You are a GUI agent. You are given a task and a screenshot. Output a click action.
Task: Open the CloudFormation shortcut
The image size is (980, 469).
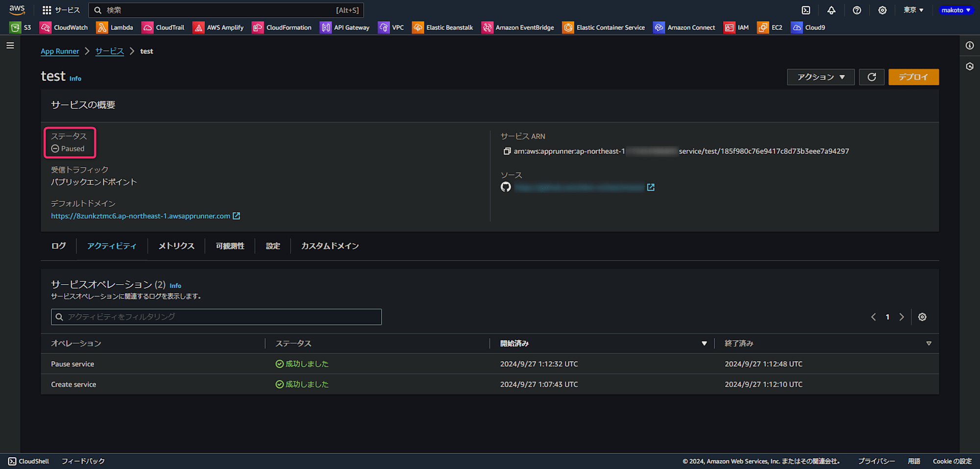point(282,27)
